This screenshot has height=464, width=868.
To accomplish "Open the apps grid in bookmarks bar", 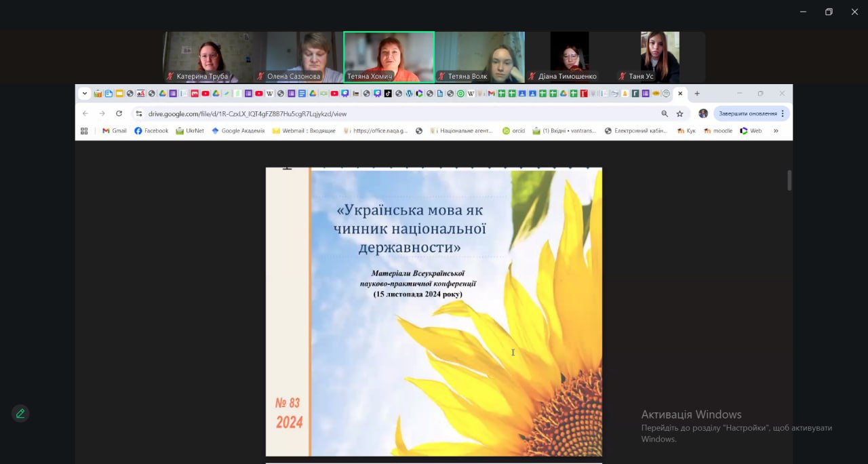I will pyautogui.click(x=85, y=131).
